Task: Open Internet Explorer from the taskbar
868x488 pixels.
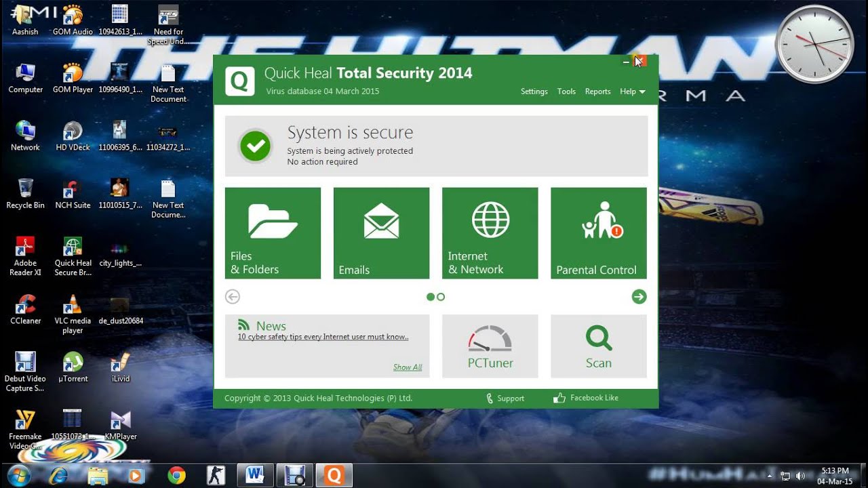Action: [x=58, y=475]
